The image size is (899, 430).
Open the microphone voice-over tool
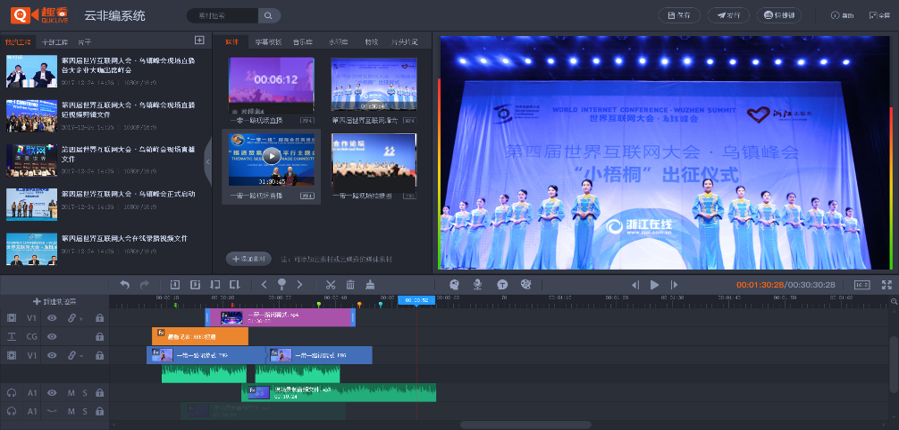(478, 284)
